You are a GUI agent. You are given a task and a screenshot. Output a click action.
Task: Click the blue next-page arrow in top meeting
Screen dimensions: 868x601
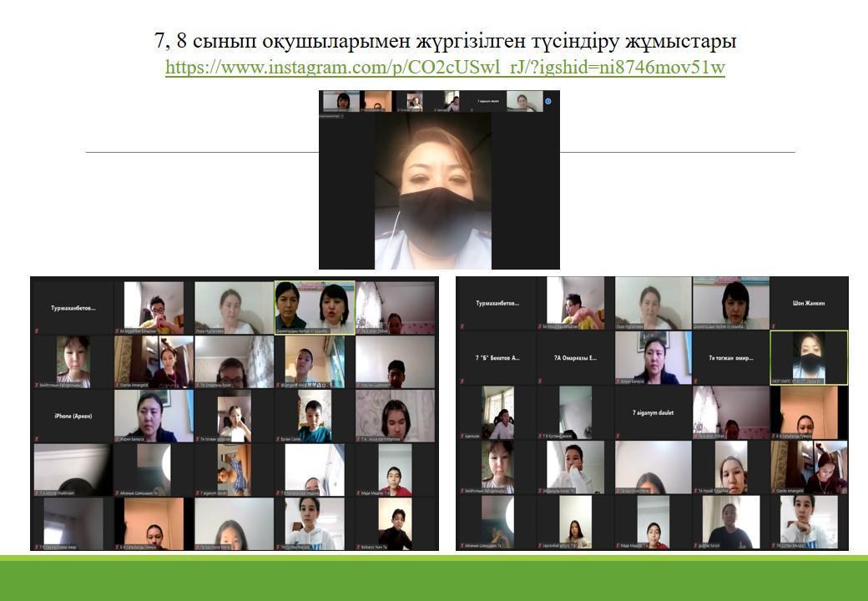tap(548, 102)
